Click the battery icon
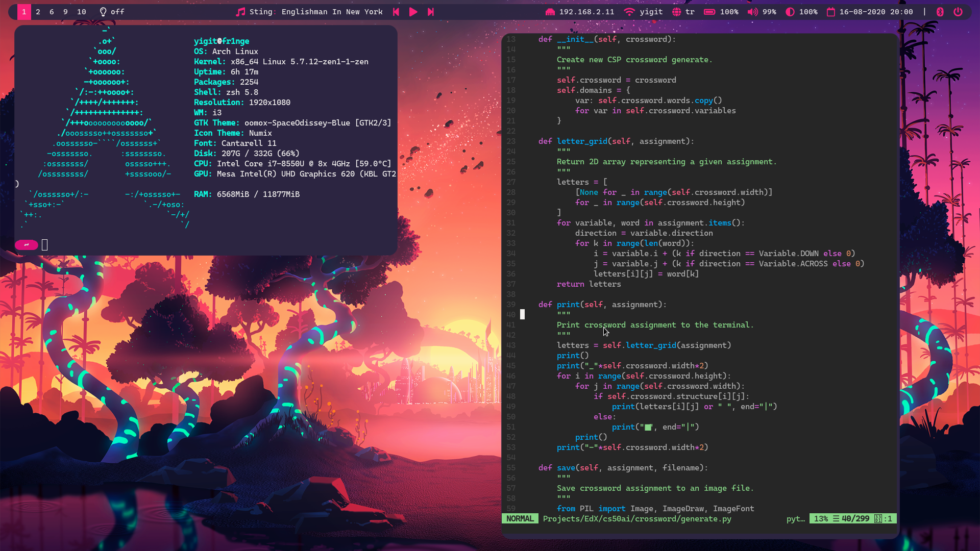The image size is (980, 551). click(x=709, y=12)
